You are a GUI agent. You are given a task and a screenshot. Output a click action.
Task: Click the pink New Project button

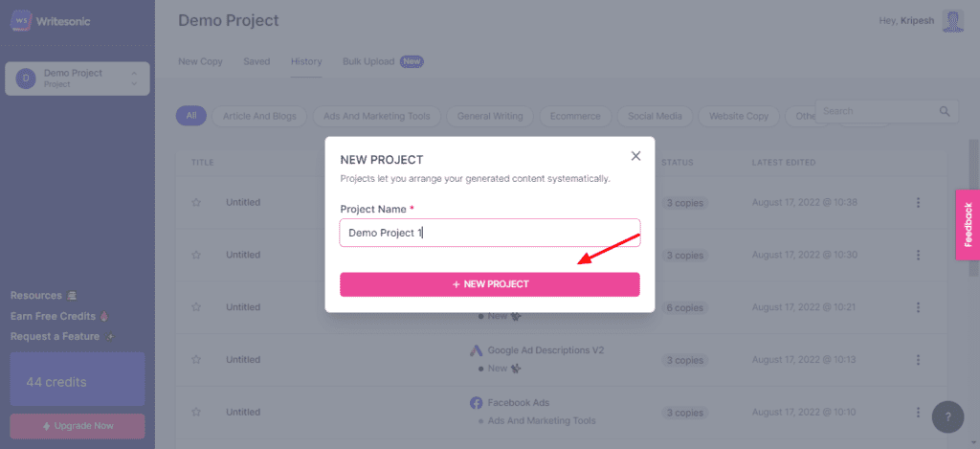coord(489,284)
